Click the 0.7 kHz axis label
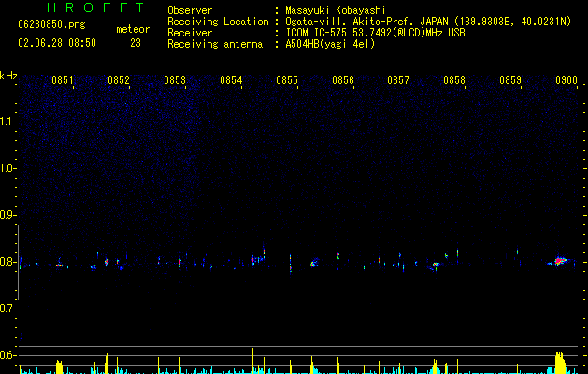 click(7, 309)
